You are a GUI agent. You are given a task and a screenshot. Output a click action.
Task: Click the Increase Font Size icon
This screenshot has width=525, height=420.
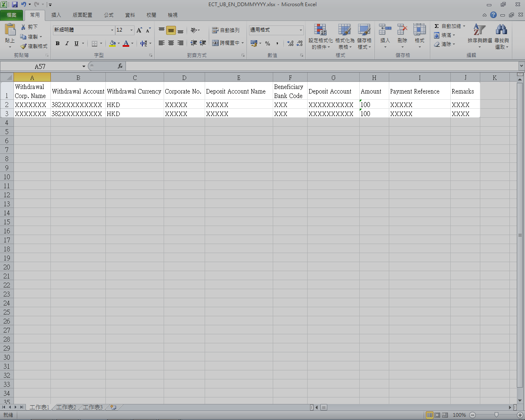[139, 30]
